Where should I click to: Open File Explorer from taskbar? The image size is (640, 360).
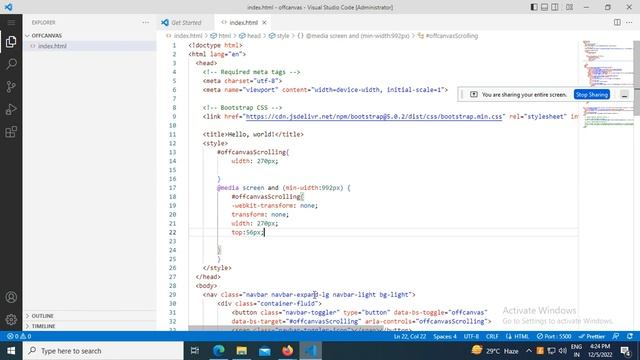[242, 351]
